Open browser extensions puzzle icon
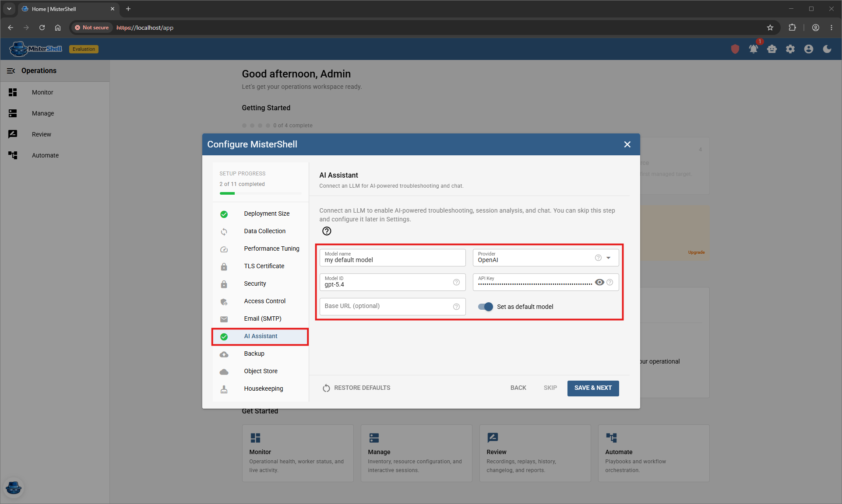The image size is (842, 504). point(792,28)
